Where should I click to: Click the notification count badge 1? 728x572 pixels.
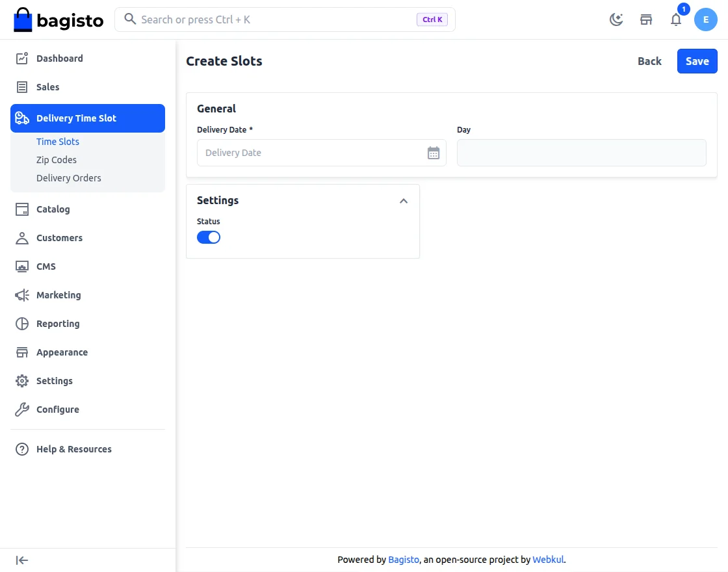click(x=683, y=9)
